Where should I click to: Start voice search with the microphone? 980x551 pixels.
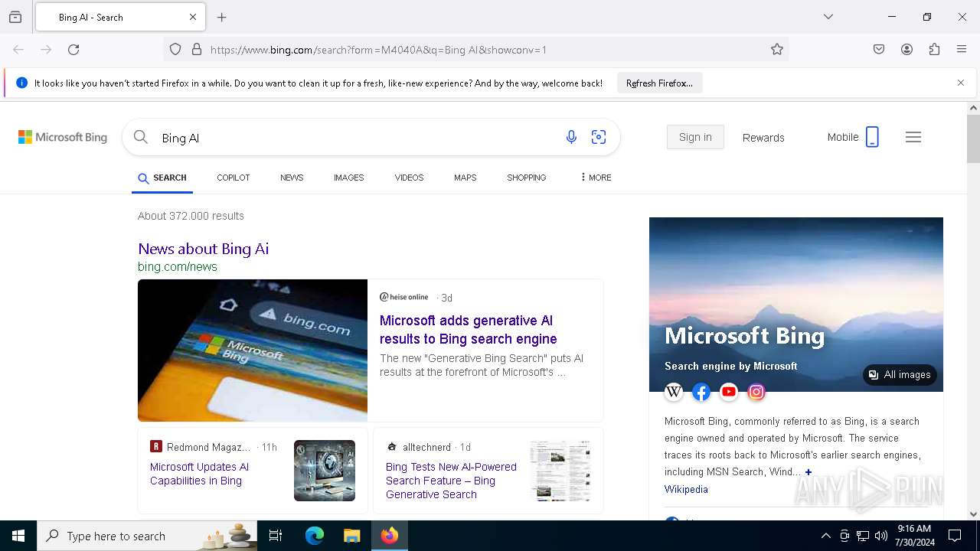571,137
